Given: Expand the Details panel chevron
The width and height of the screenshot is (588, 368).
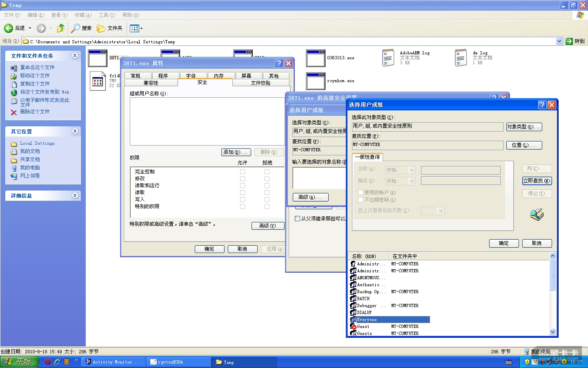Looking at the screenshot, I should click(75, 195).
